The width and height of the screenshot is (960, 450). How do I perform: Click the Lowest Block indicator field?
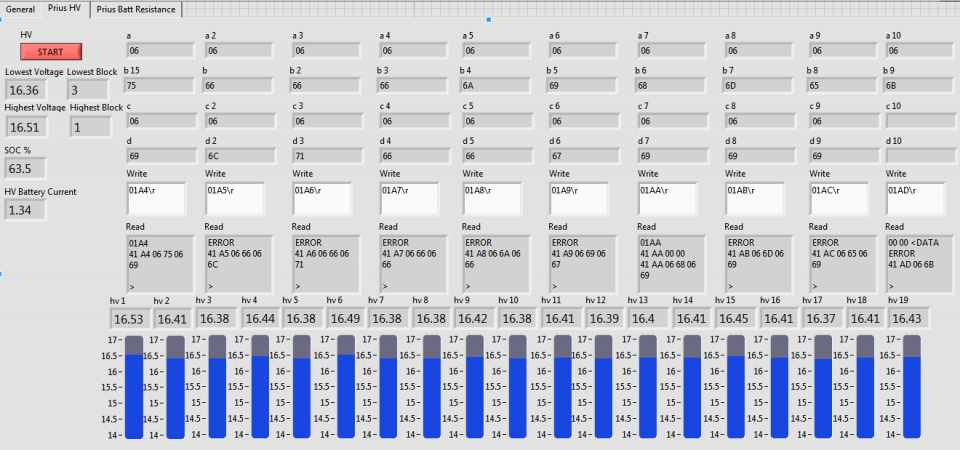pyautogui.click(x=89, y=90)
